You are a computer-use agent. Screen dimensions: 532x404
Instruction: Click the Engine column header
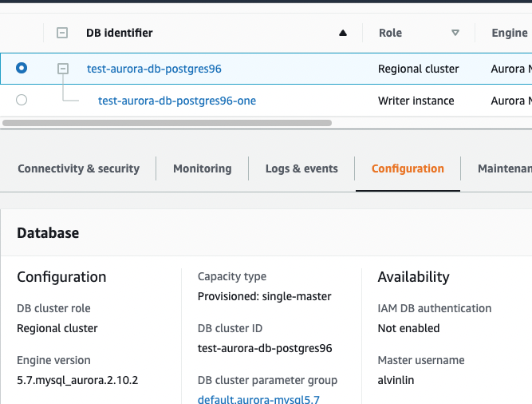pyautogui.click(x=509, y=34)
